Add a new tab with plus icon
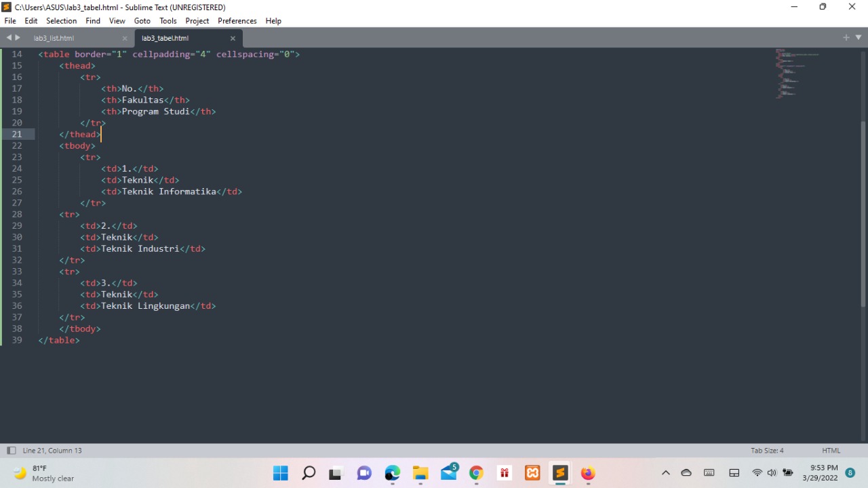Viewport: 868px width, 488px height. (x=846, y=37)
